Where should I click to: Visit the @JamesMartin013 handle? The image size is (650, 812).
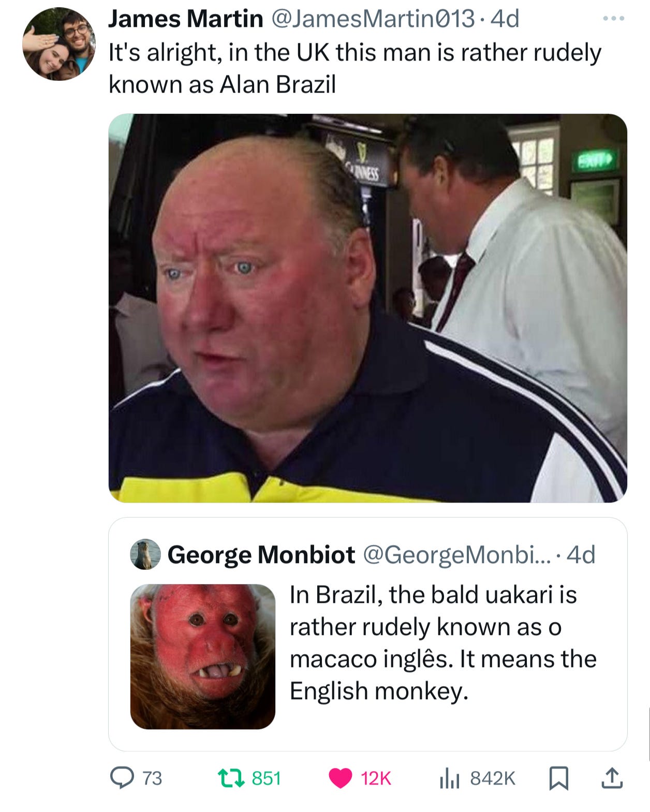click(373, 19)
